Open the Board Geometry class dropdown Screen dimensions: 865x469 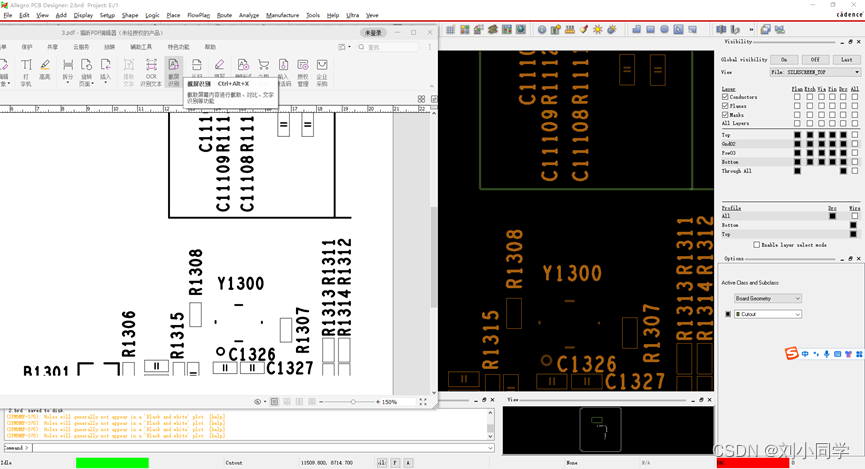point(768,298)
